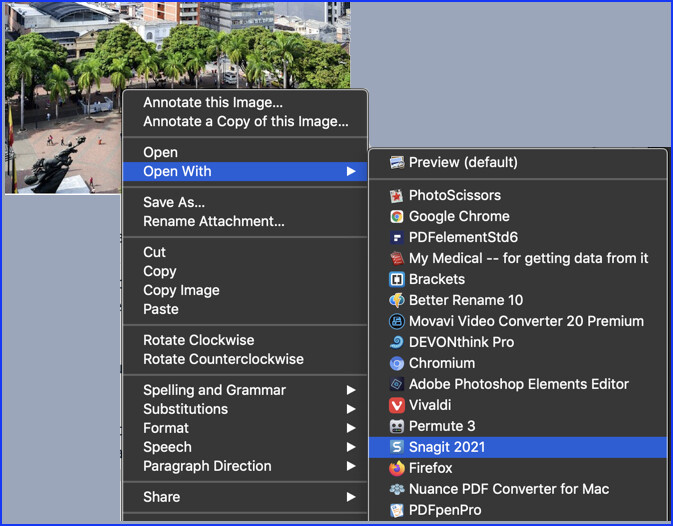The image size is (673, 526).
Task: Select Copy Image menu item
Action: point(245,290)
